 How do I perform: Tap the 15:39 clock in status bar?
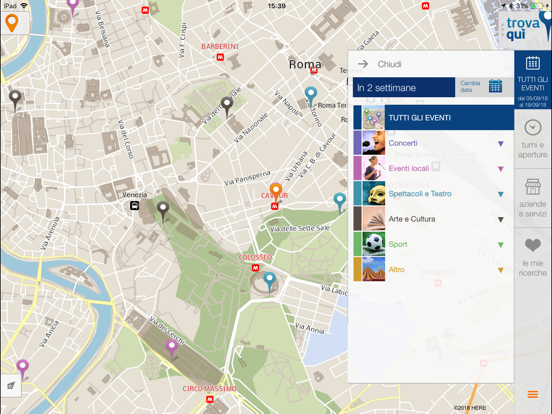click(276, 6)
